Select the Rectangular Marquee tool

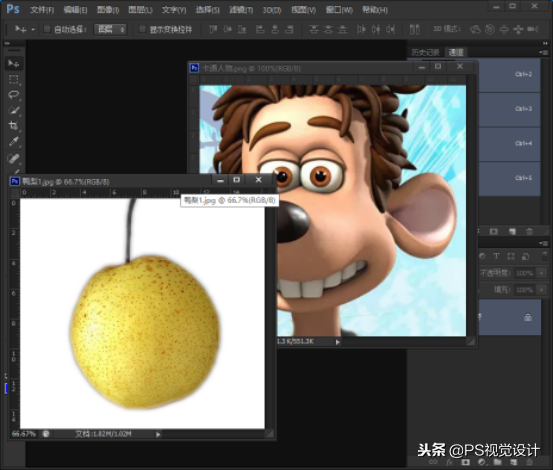pos(14,79)
